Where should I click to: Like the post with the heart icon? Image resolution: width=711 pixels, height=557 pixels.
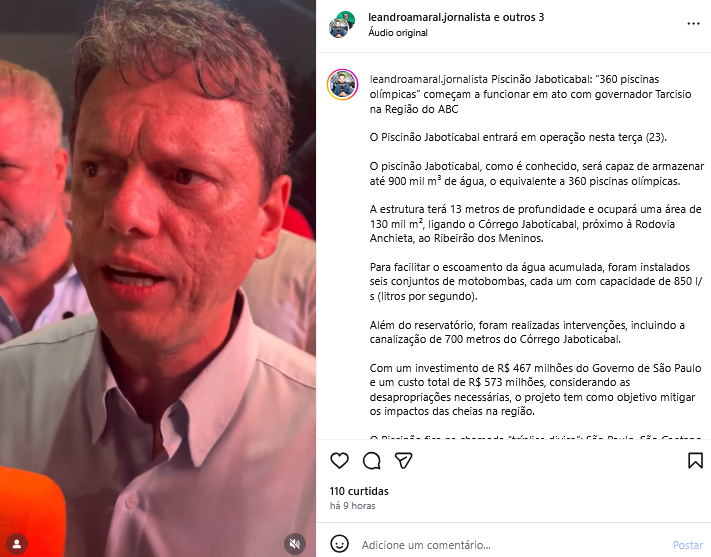pos(339,460)
